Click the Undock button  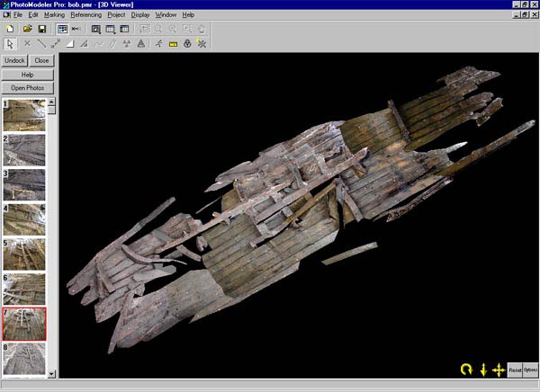pos(14,60)
